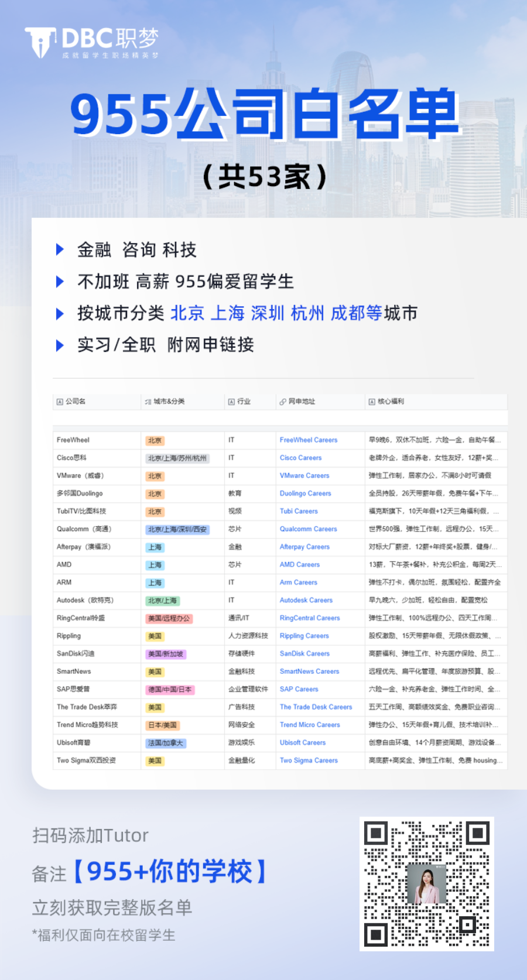Click the 上海 tag in the Afterpay row

tap(155, 547)
